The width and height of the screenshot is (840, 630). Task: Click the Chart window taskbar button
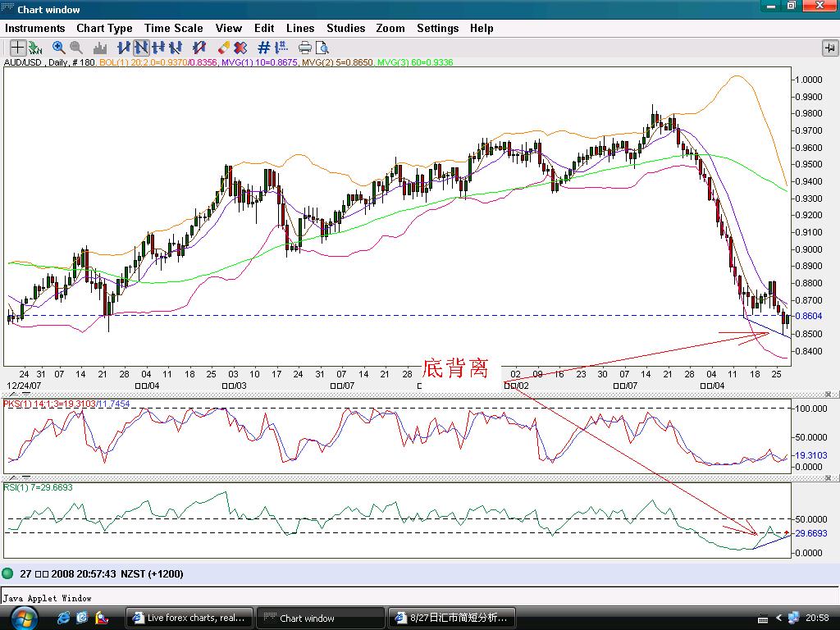pos(321,619)
